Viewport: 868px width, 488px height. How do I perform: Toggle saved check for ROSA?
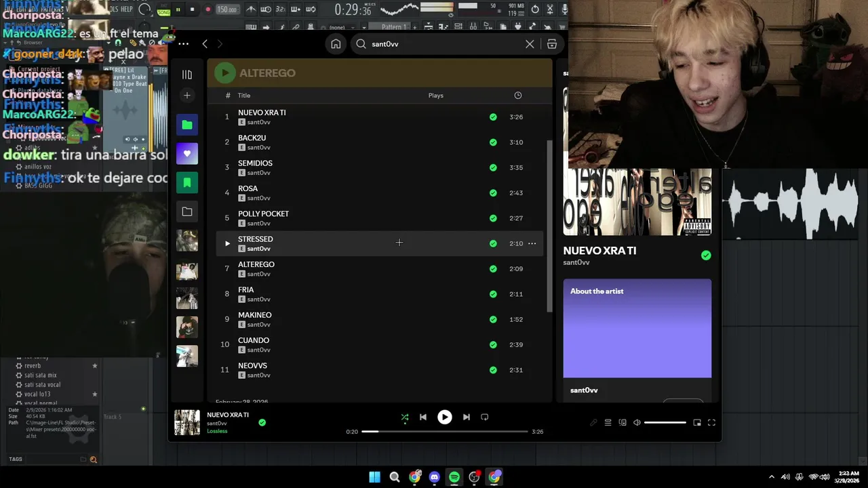click(x=493, y=193)
